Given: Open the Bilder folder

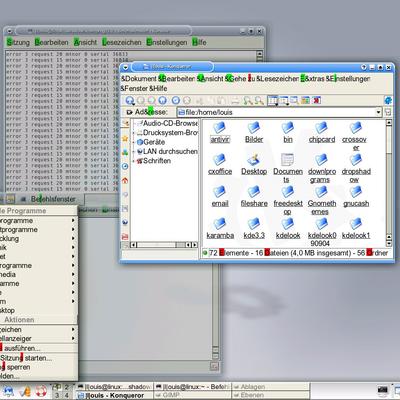Looking at the screenshot, I should tap(254, 133).
